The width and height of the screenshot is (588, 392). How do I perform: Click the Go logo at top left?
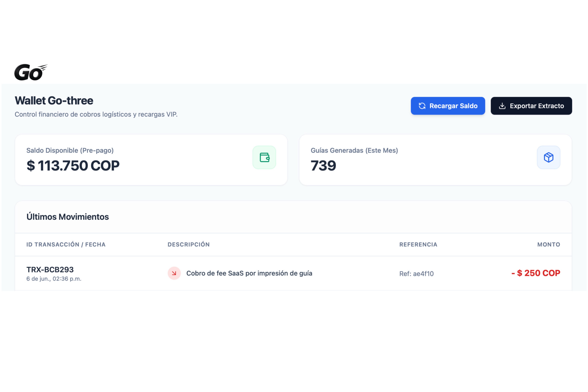pos(31,72)
